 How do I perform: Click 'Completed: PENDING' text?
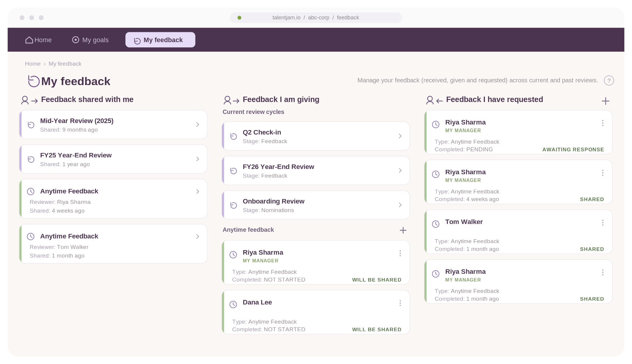click(x=464, y=149)
